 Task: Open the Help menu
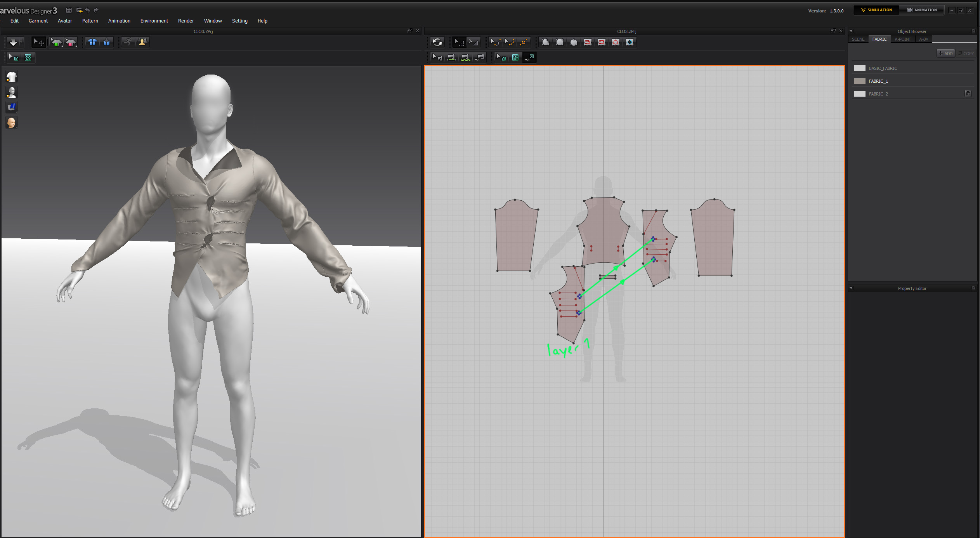(x=262, y=21)
